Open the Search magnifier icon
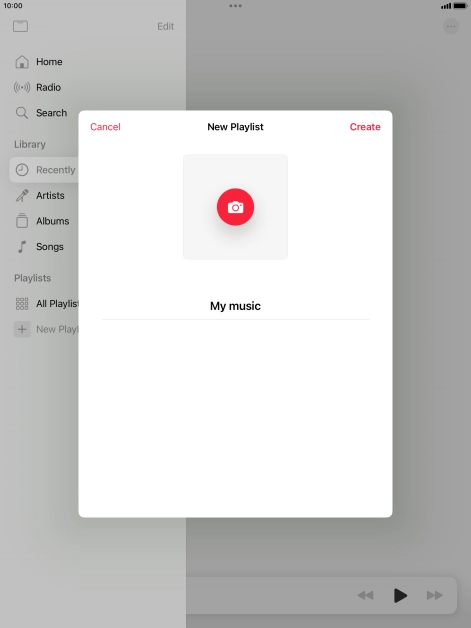Image resolution: width=471 pixels, height=628 pixels. click(22, 113)
